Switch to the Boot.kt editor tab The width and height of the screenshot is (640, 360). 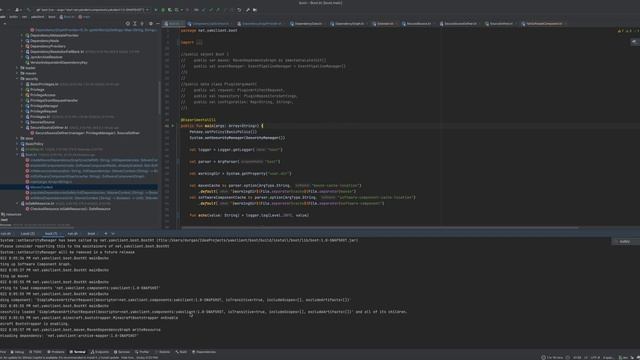click(174, 24)
